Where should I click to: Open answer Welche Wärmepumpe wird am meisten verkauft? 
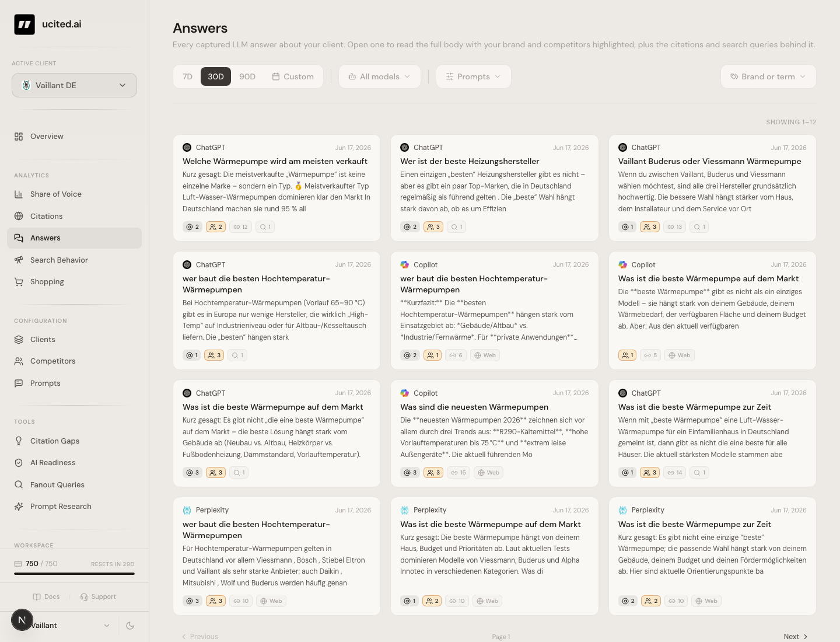pos(276,188)
